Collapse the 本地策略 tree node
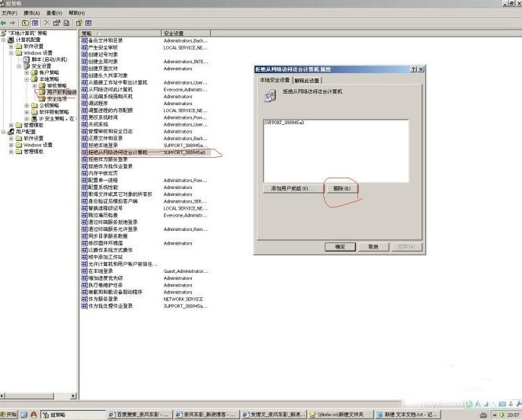 pos(27,79)
